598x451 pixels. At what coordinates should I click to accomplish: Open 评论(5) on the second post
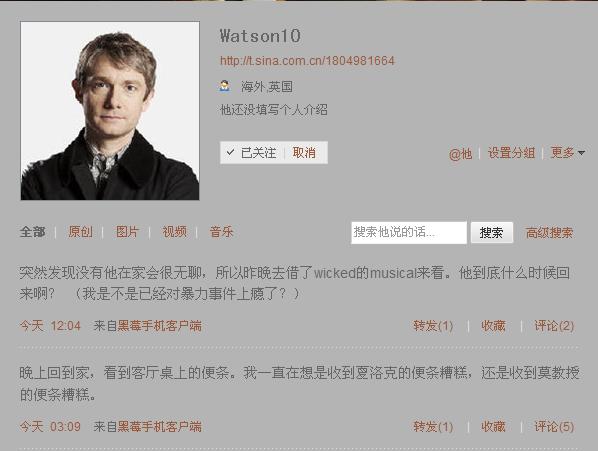coord(554,427)
